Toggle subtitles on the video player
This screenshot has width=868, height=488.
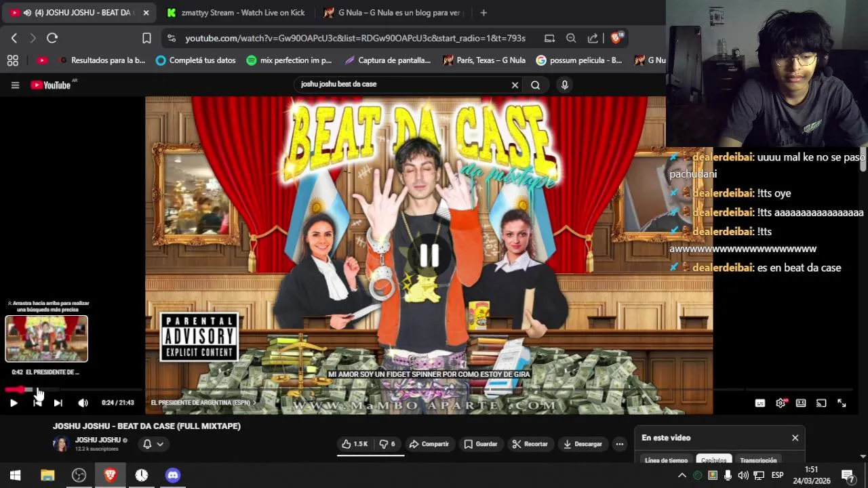[x=760, y=403]
